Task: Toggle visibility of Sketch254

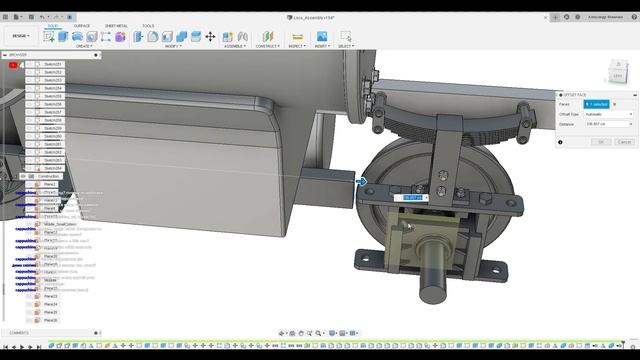Action: tap(29, 88)
